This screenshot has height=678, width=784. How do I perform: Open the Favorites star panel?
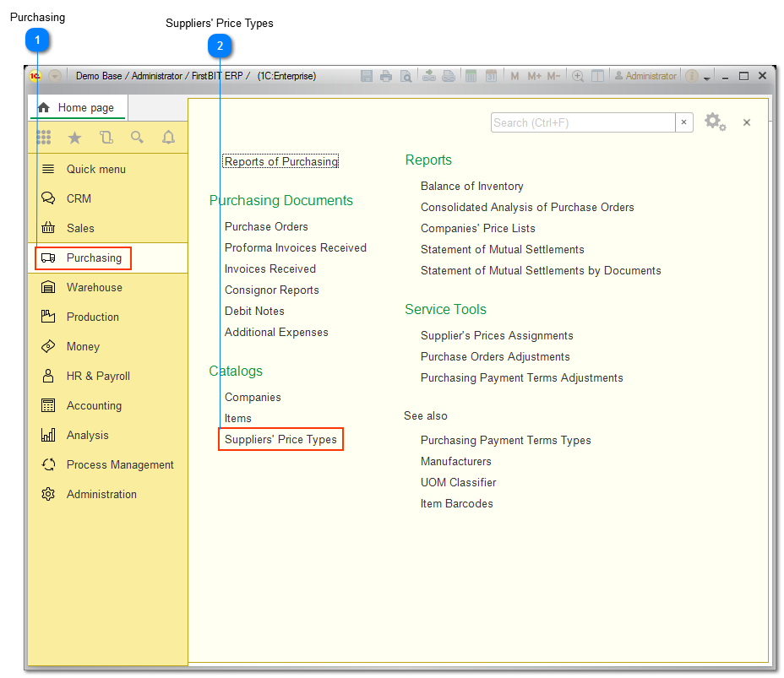pyautogui.click(x=74, y=137)
